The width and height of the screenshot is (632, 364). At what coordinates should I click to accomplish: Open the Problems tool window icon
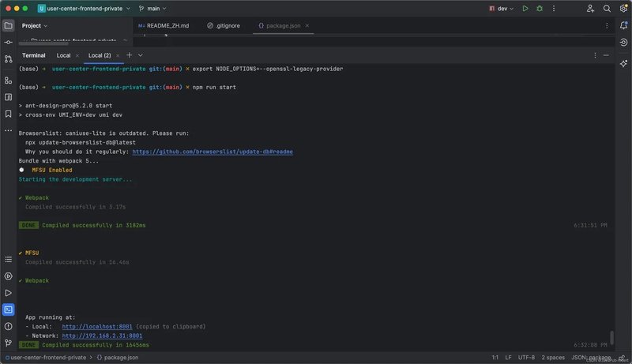[8, 326]
